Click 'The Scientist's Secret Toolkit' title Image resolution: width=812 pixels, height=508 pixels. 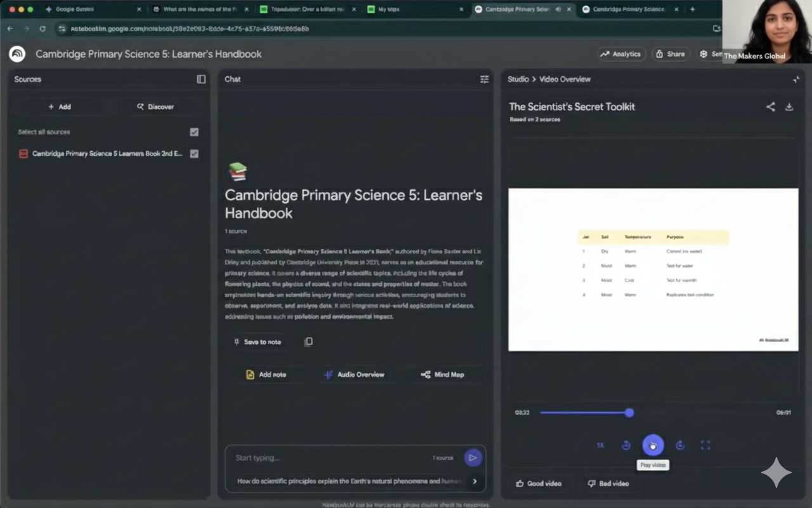click(572, 107)
